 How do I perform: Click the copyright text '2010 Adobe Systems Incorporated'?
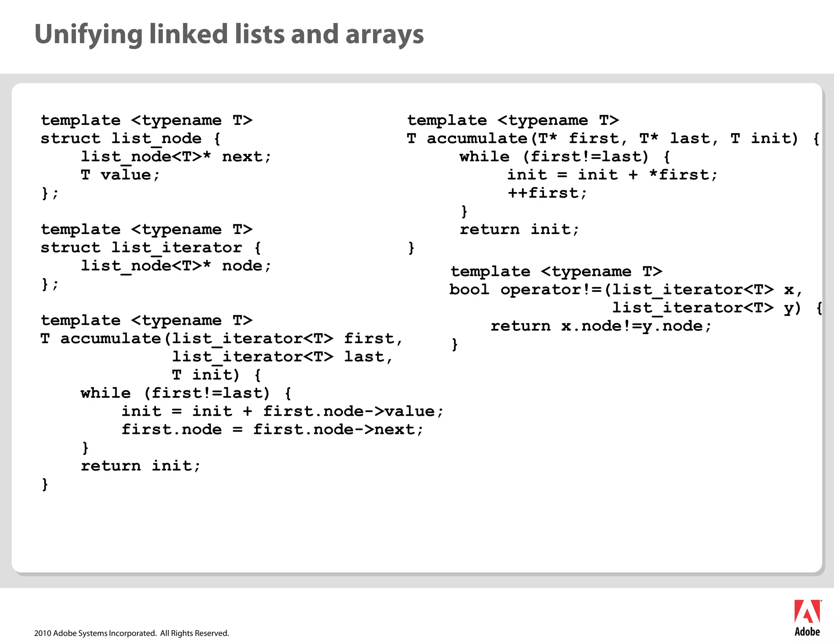coord(95,633)
